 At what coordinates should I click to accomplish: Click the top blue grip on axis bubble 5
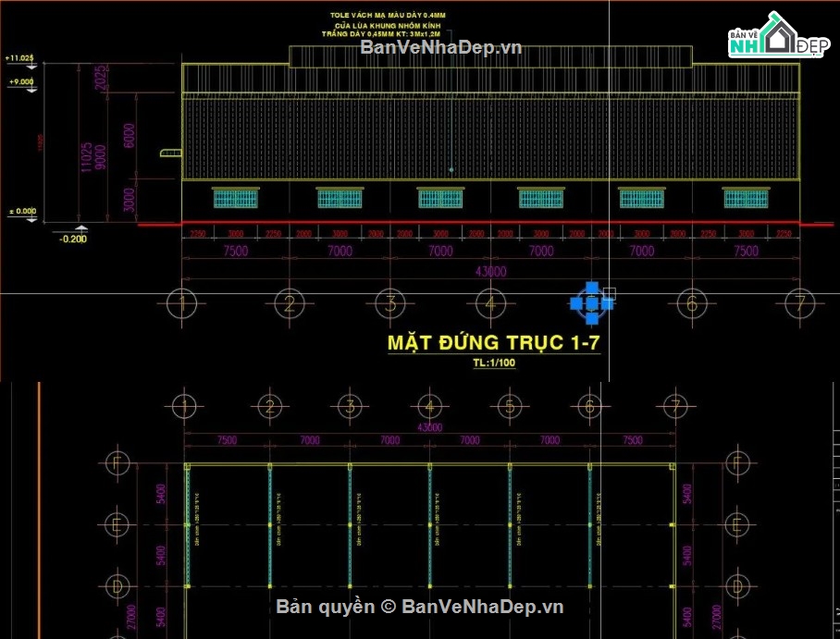[591, 288]
